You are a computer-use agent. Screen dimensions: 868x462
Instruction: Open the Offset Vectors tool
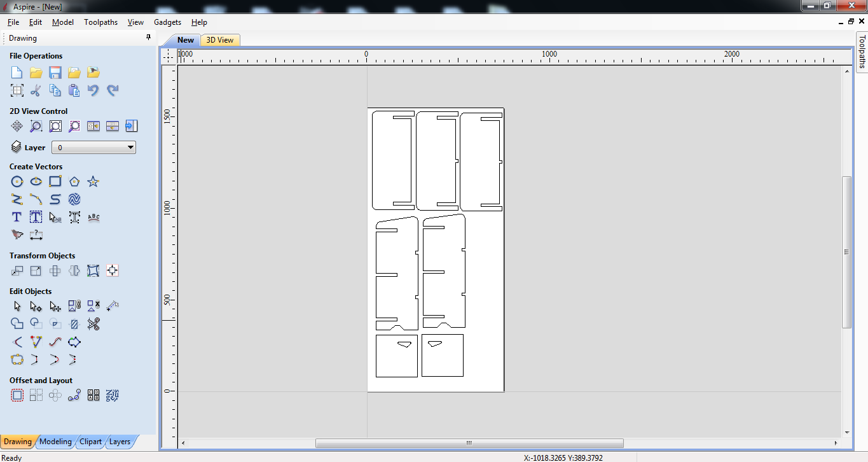17,395
